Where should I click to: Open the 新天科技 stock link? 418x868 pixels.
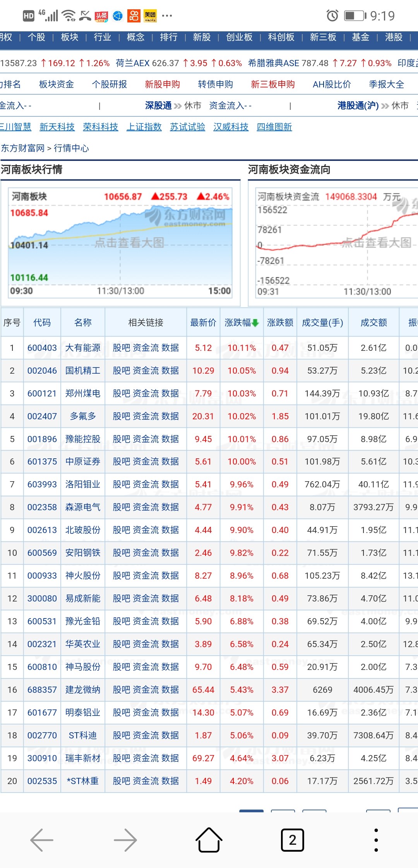57,127
